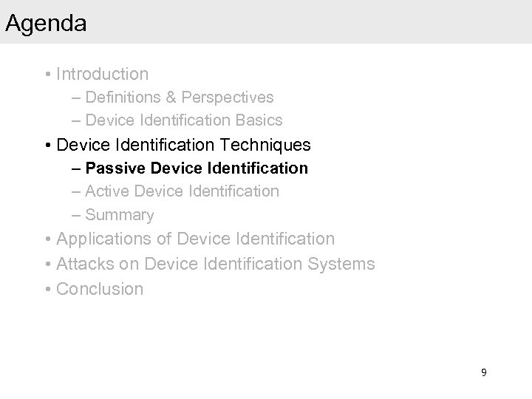
Task: Click the dash before Passive Device Identification
Action: 78,168
